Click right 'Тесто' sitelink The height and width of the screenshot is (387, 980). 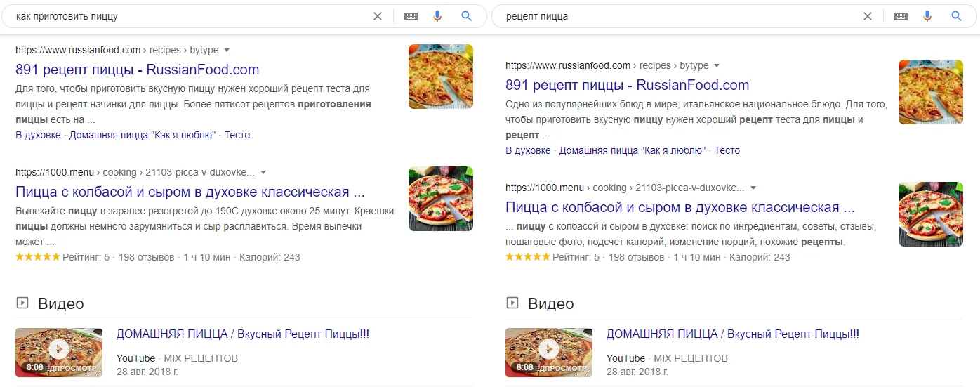coord(727,150)
